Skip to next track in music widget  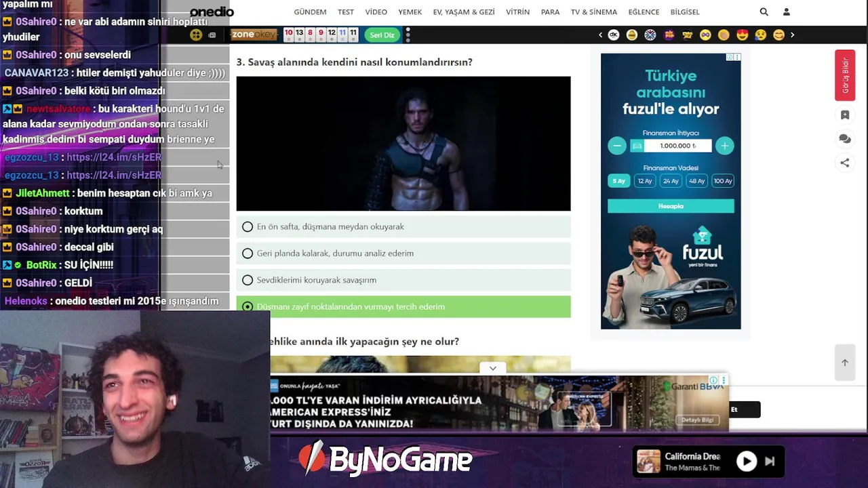tap(770, 462)
